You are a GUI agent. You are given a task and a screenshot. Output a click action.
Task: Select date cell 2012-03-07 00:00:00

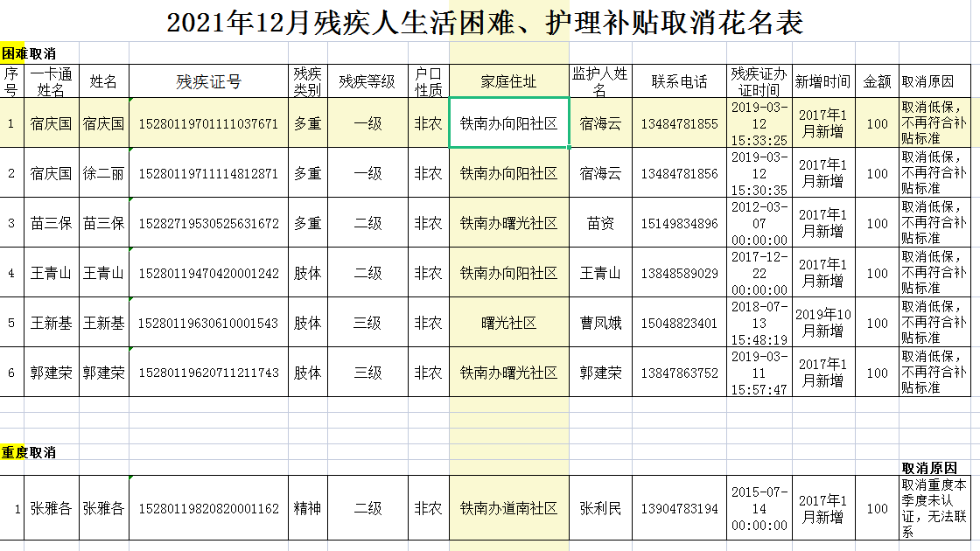click(x=759, y=224)
